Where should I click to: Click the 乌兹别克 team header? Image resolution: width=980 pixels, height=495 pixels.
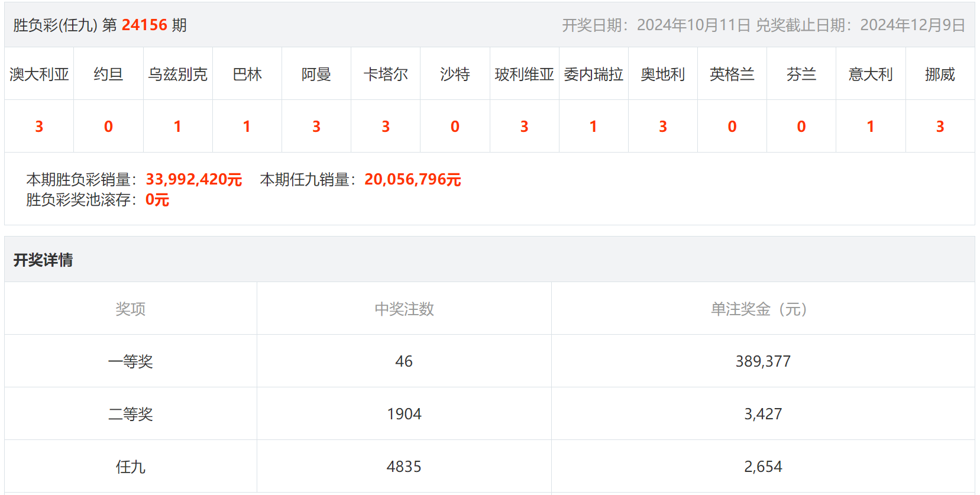177,74
